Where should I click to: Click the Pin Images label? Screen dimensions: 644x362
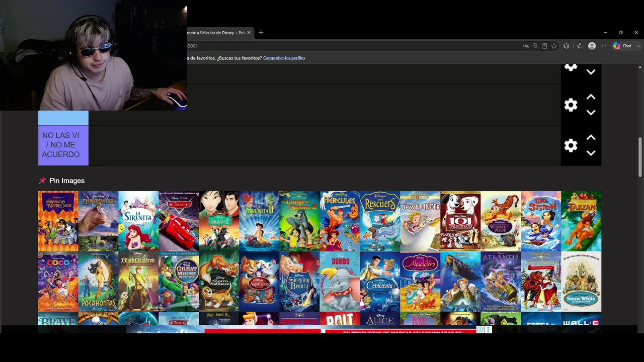pos(67,180)
